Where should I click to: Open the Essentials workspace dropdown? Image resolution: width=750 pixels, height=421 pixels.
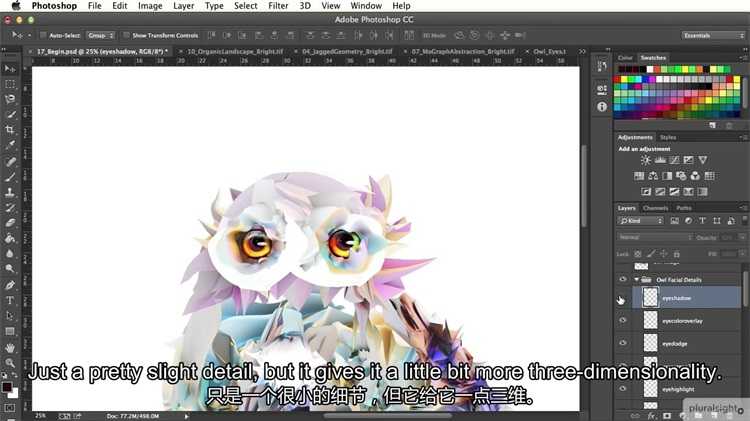click(x=714, y=35)
